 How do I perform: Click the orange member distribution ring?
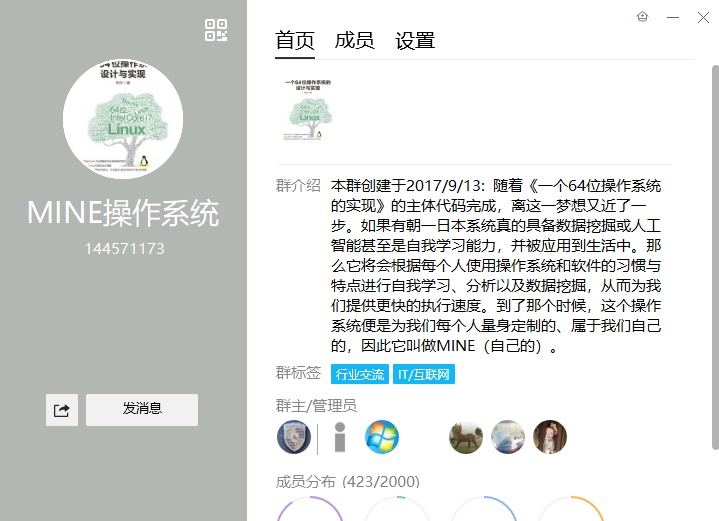(571, 509)
